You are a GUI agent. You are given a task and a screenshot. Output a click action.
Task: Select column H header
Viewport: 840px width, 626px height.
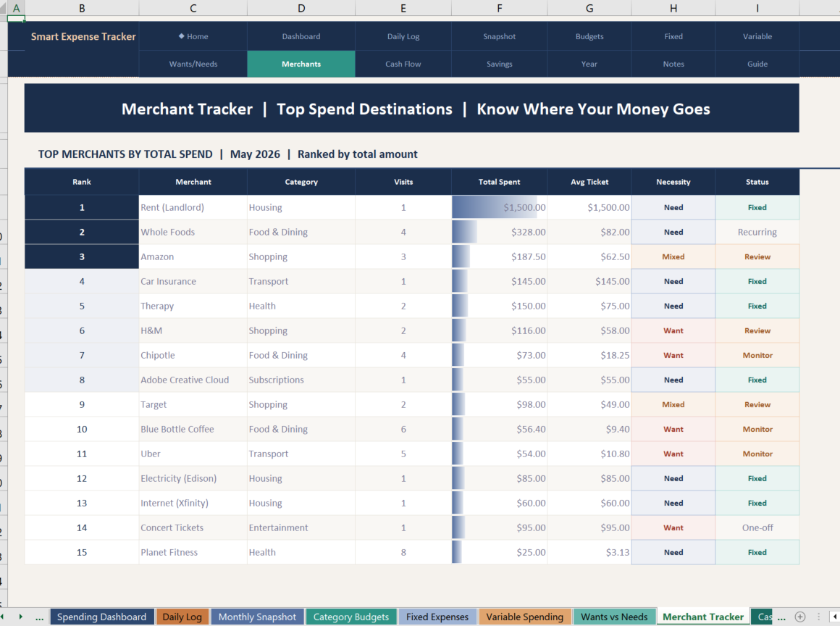pos(673,8)
